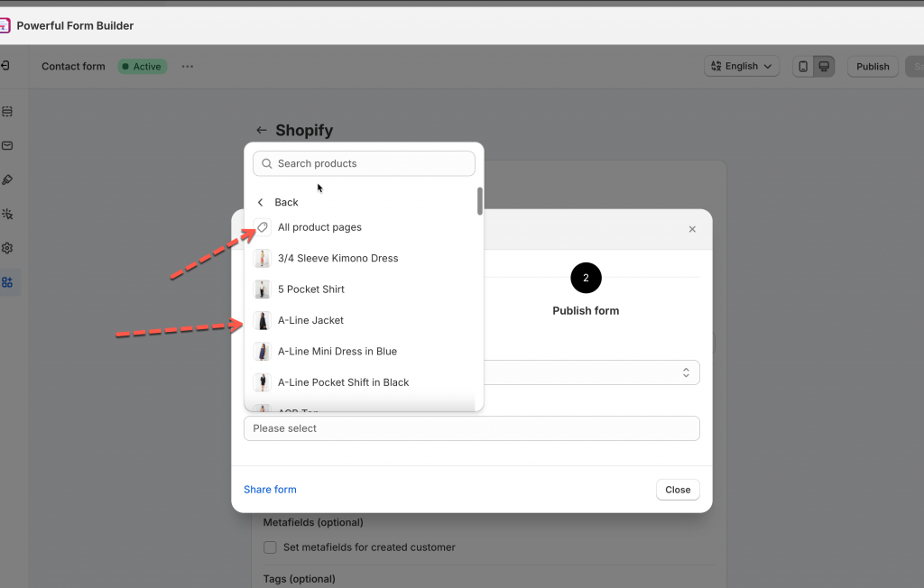Click the cursor click icon in sidebar
The image size is (924, 588).
coord(7,214)
